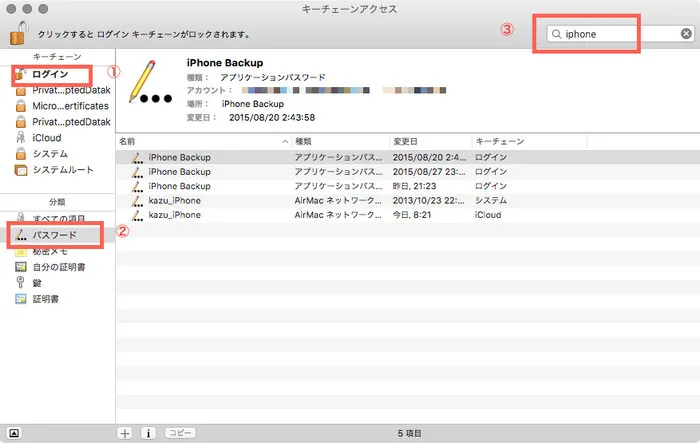Image resolution: width=700 pixels, height=443 pixels.
Task: Click pencil icon of 昨日 iPhone Backup row
Action: point(138,186)
